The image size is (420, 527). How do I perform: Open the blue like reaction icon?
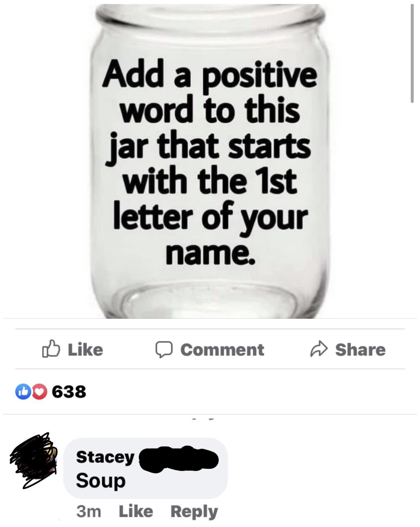[23, 392]
